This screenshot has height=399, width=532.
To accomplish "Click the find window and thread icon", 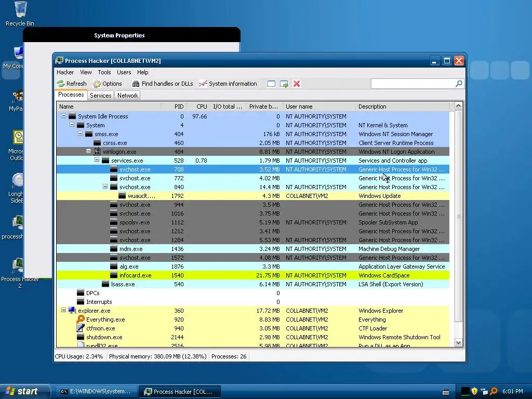I will click(x=284, y=84).
